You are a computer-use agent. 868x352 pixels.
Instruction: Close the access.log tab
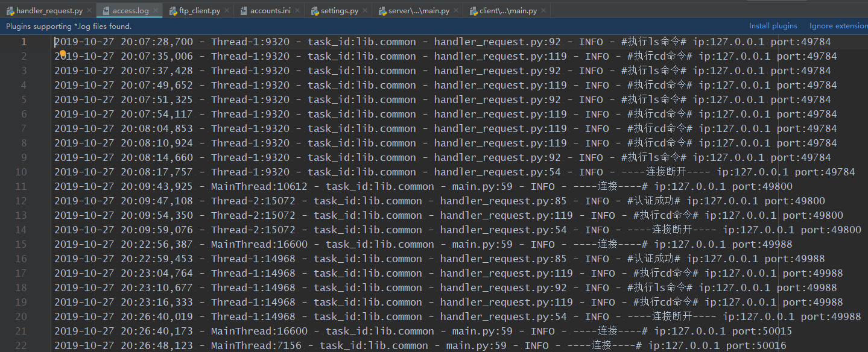[155, 11]
